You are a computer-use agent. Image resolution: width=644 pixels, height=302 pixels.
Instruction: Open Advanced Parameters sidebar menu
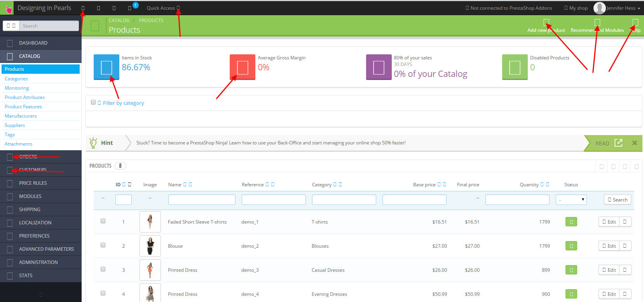click(41, 249)
